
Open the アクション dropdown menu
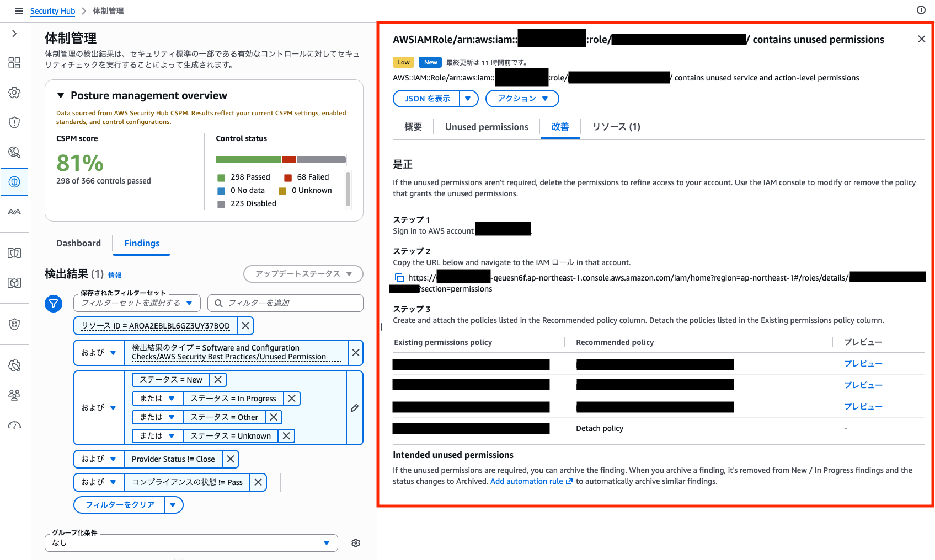(x=522, y=99)
